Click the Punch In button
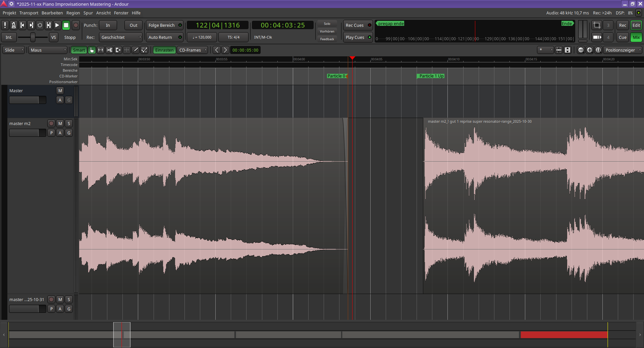 108,25
